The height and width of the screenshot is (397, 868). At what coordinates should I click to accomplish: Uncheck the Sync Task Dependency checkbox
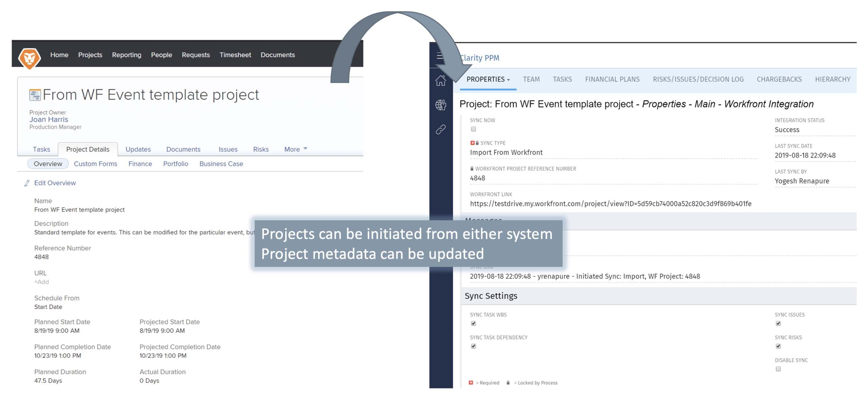coord(473,346)
